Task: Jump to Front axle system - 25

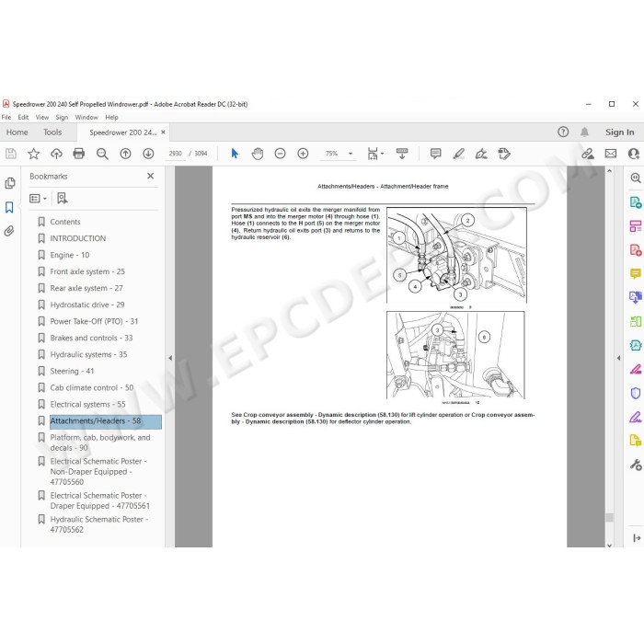Action: click(x=87, y=271)
